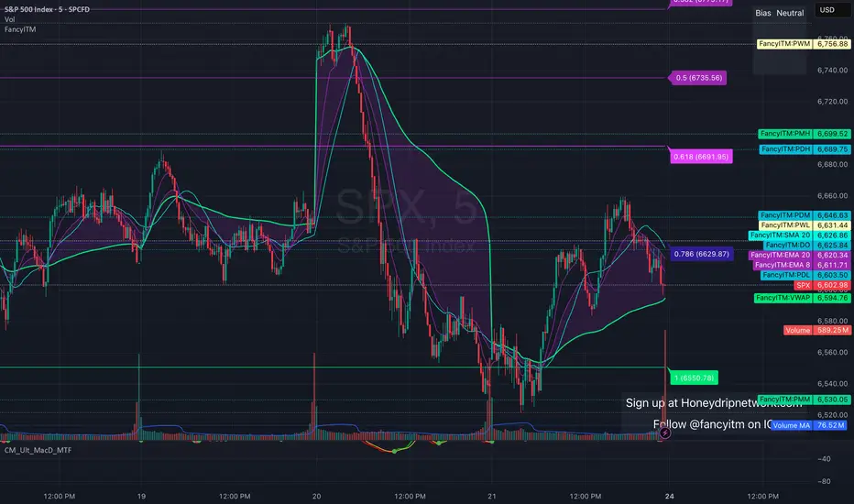Viewport: 854px width, 504px height.
Task: Click the FancyITM:PDM price label
Action: [804, 215]
